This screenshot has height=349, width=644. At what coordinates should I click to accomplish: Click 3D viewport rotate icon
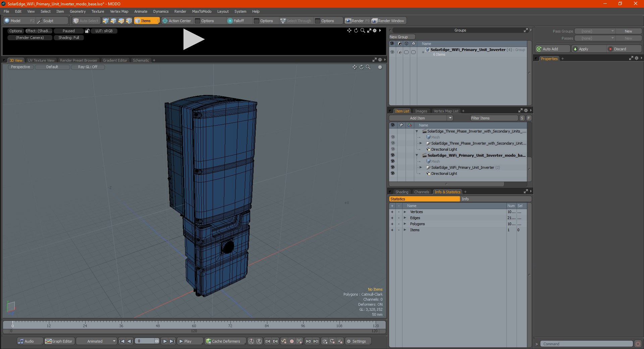tap(361, 67)
